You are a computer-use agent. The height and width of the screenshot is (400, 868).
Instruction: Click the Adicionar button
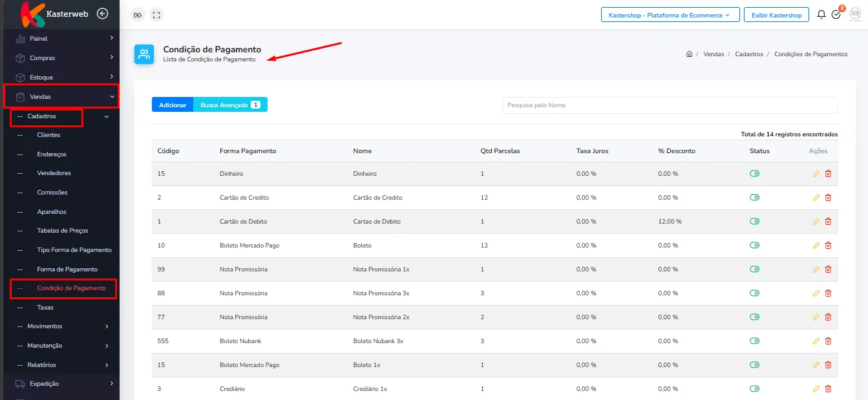[173, 105]
